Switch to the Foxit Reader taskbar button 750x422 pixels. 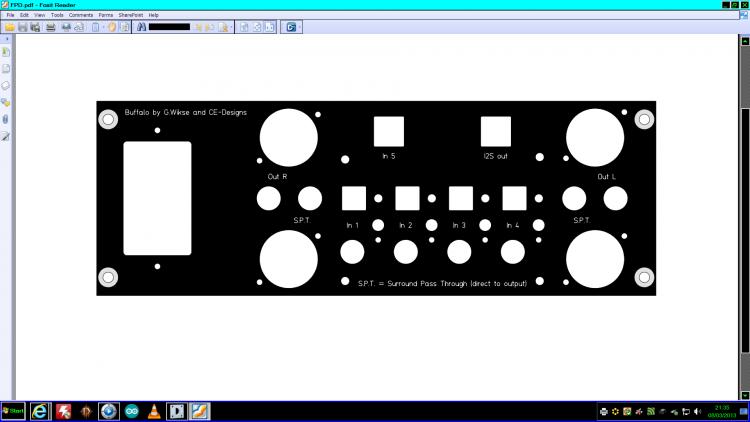[199, 411]
